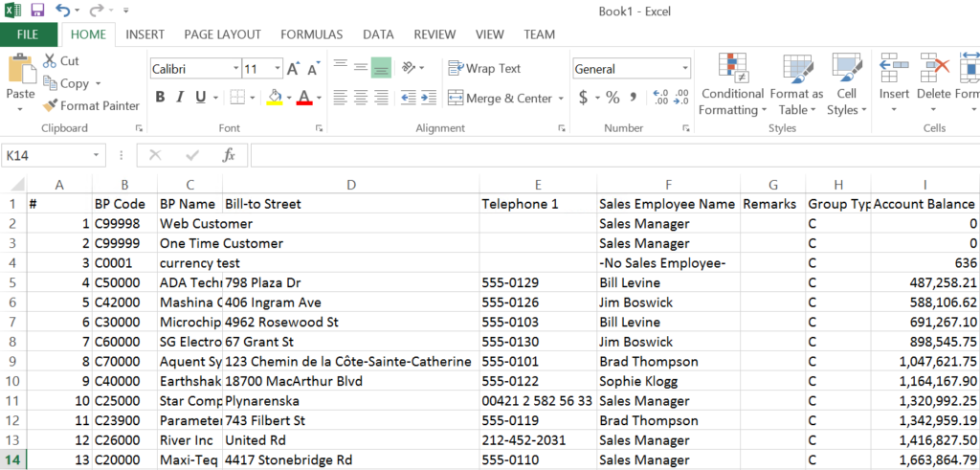The height and width of the screenshot is (470, 980).
Task: Activate the Format Painter brush
Action: (91, 105)
